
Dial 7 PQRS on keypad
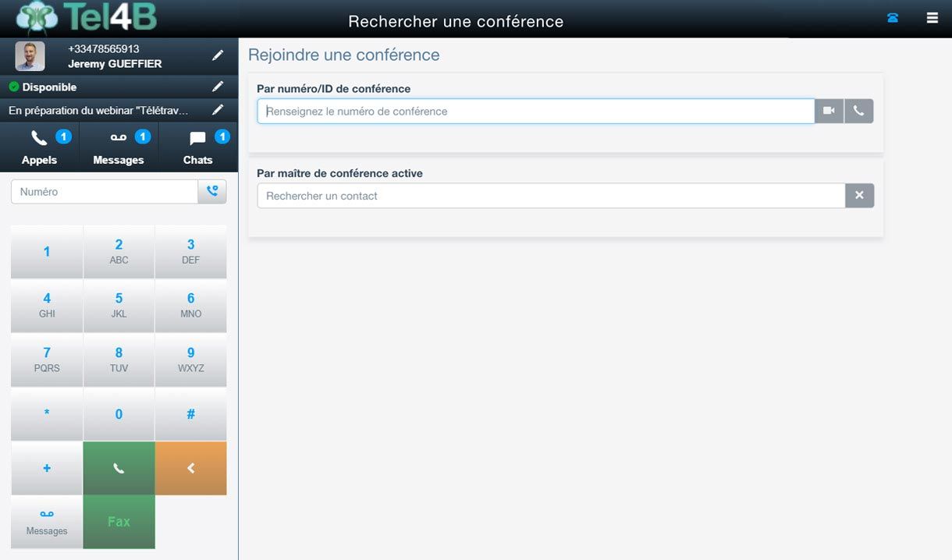[47, 360]
